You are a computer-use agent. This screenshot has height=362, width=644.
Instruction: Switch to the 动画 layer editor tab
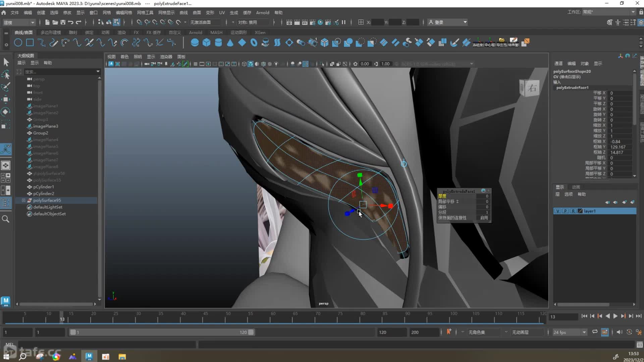point(576,187)
